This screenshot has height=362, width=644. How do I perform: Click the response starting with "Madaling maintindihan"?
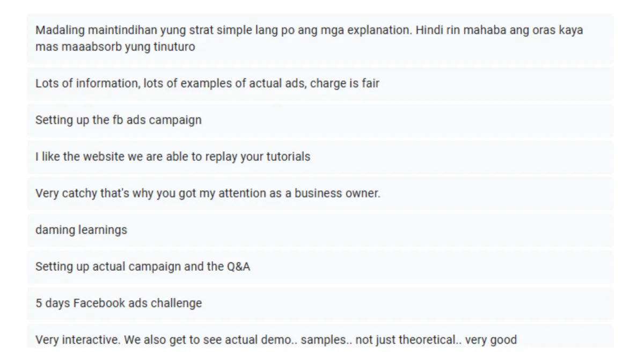pos(320,39)
